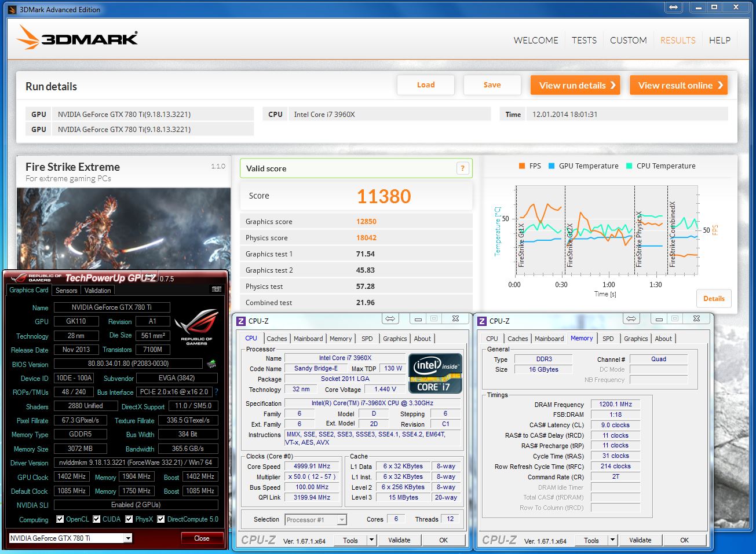Click the Intel Core i7 badge in CPU-Z

(436, 373)
